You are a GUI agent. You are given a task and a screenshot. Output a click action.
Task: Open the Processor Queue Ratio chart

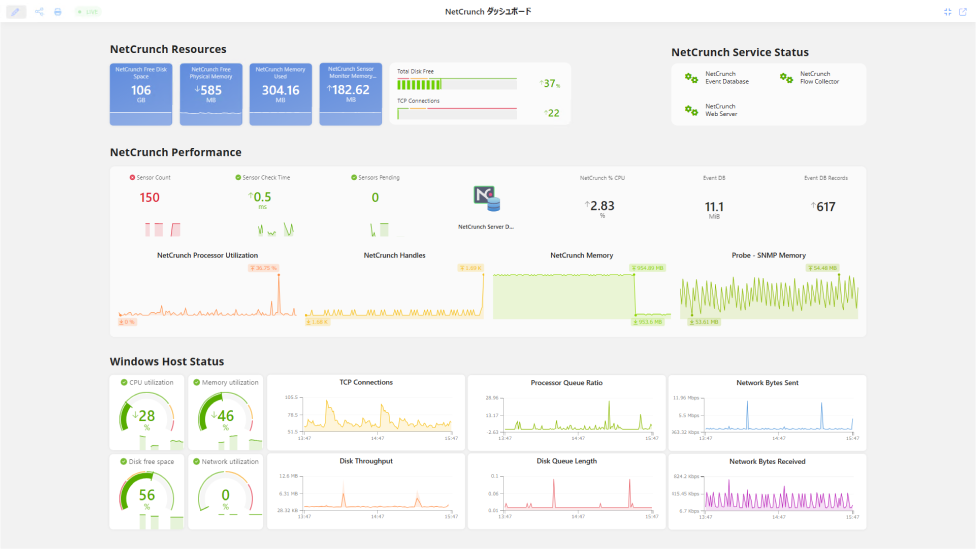566,413
